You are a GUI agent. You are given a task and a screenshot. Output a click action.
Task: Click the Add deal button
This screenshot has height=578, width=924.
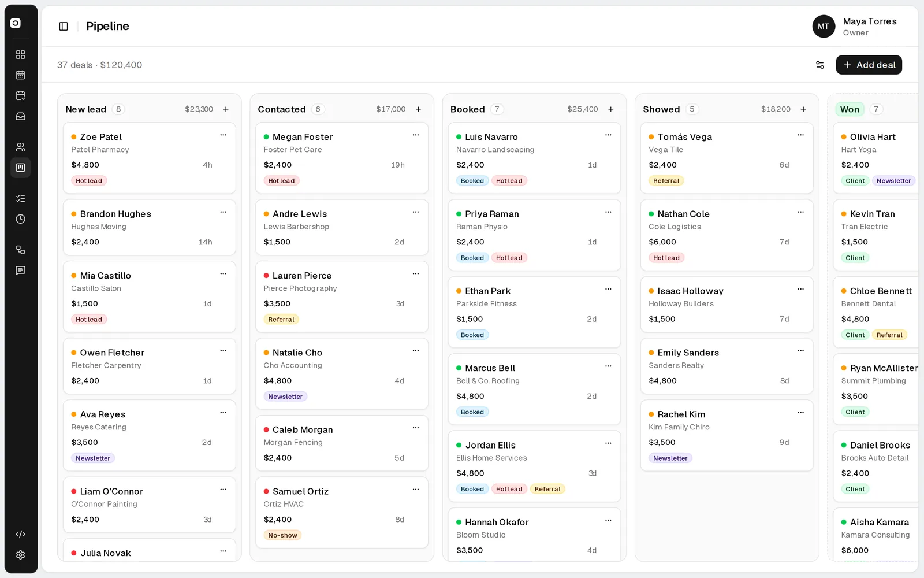pyautogui.click(x=869, y=65)
